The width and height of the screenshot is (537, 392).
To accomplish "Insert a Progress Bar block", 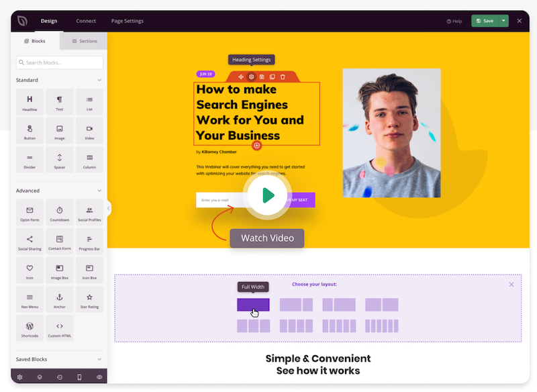I will coord(89,242).
